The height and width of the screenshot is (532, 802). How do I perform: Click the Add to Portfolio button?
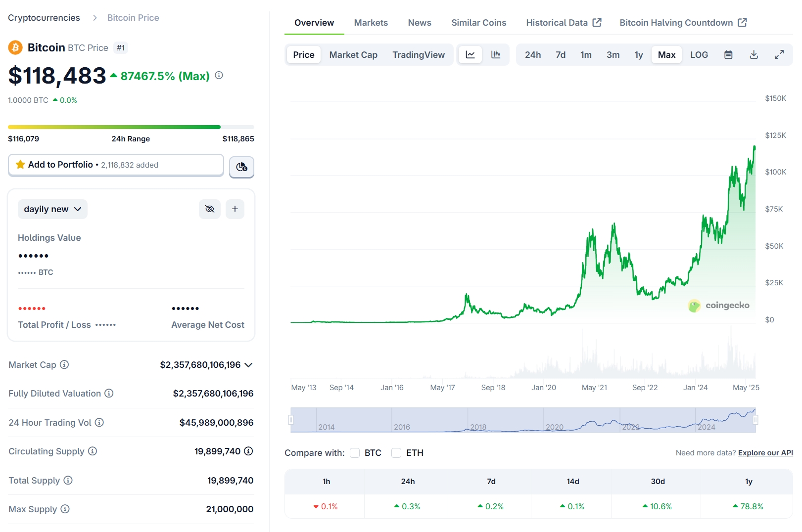pos(116,165)
